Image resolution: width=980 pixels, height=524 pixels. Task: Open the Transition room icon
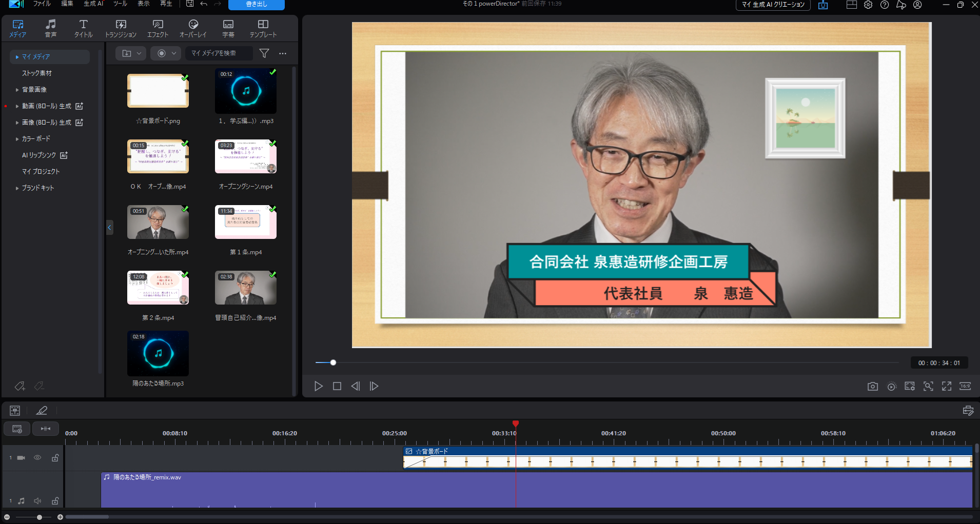click(121, 28)
